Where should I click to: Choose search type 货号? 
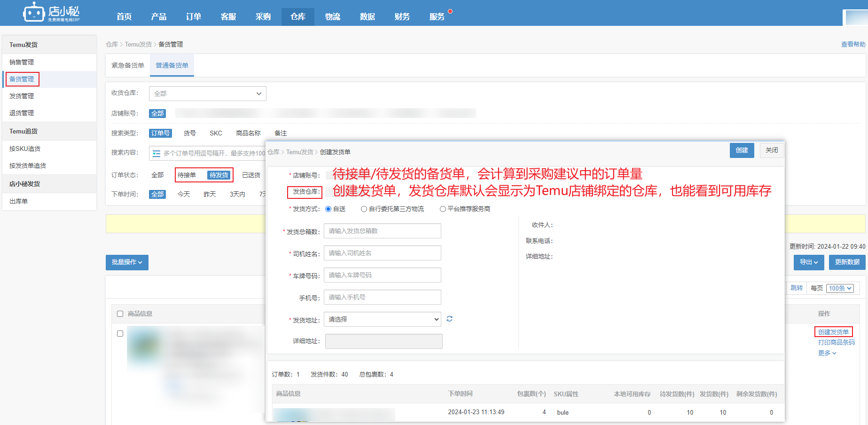[190, 133]
